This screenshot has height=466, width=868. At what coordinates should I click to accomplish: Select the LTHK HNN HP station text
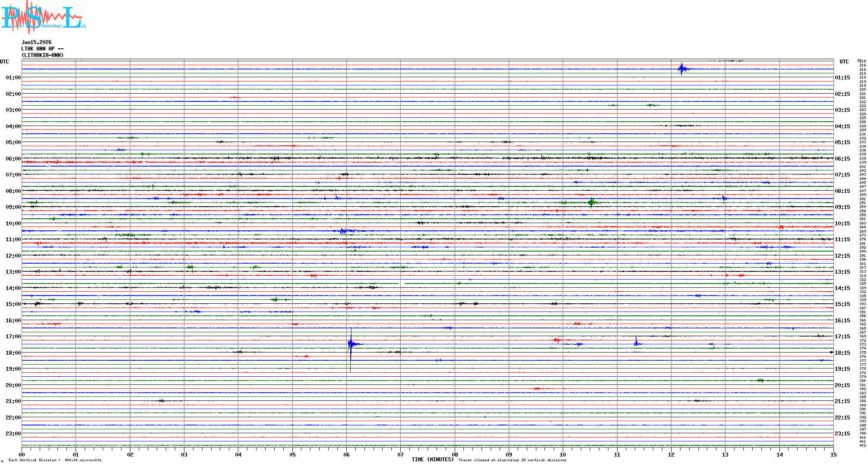point(42,49)
